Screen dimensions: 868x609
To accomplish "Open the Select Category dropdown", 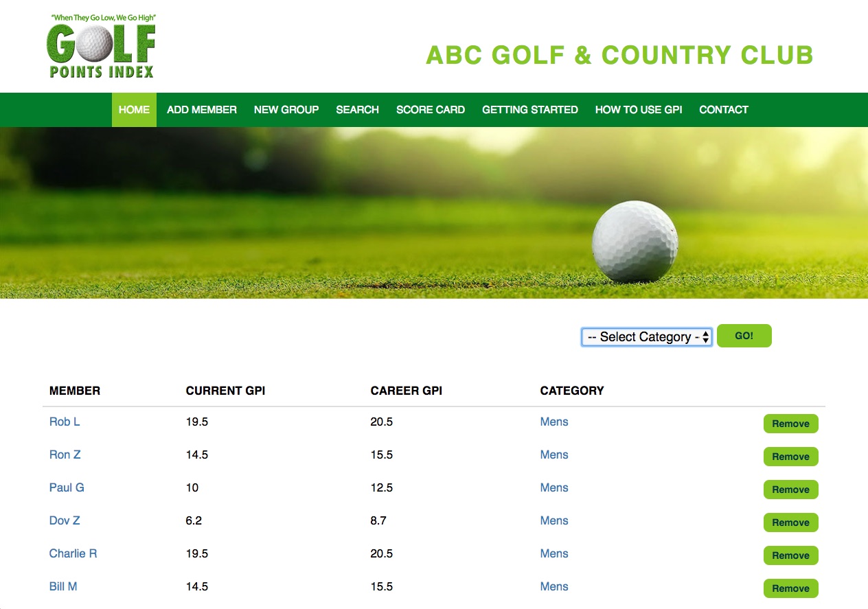I will 642,336.
